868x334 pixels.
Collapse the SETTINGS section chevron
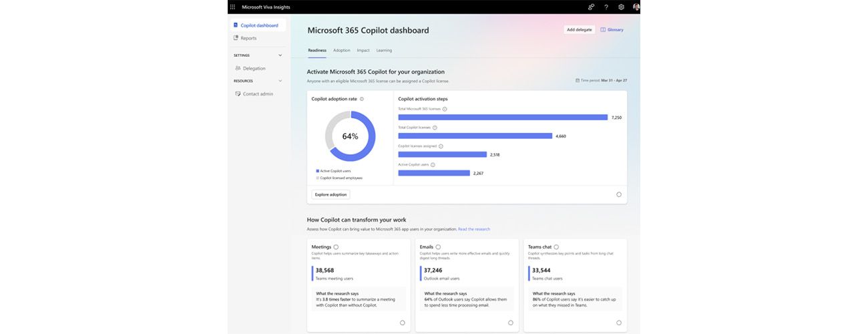[x=280, y=55]
